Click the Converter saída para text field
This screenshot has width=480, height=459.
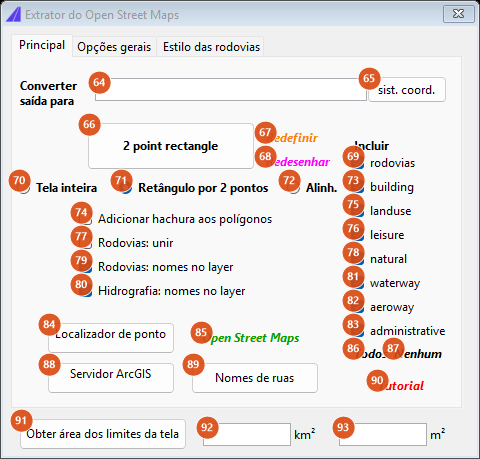pos(230,89)
